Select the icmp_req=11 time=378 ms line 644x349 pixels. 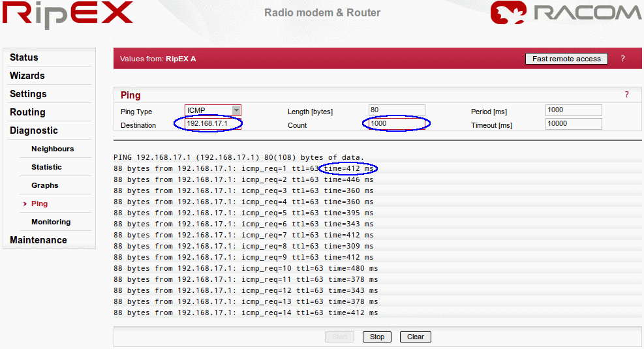245,279
